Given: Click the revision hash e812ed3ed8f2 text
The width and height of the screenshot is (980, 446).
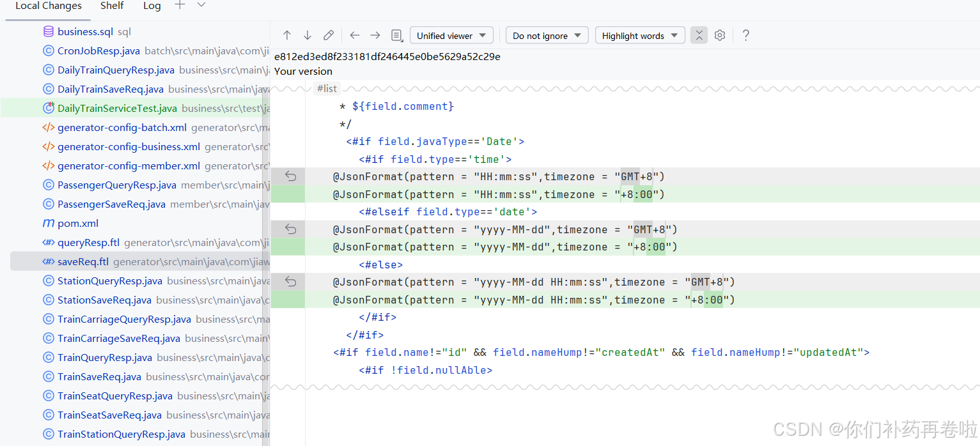Looking at the screenshot, I should 387,56.
